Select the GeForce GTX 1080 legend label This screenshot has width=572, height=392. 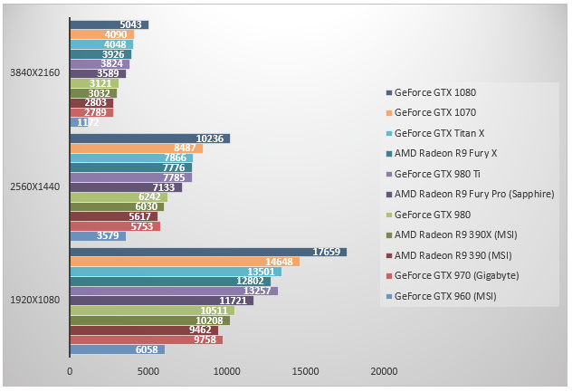click(x=434, y=92)
